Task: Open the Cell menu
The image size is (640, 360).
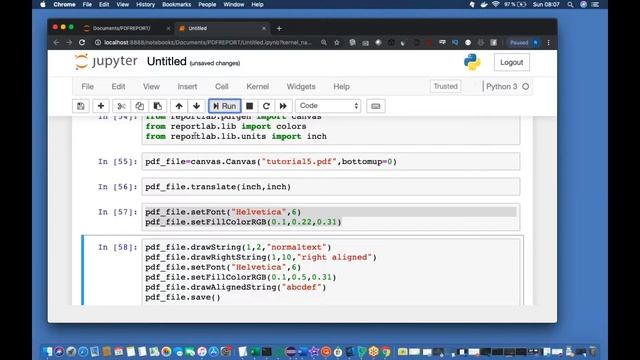Action: (222, 87)
